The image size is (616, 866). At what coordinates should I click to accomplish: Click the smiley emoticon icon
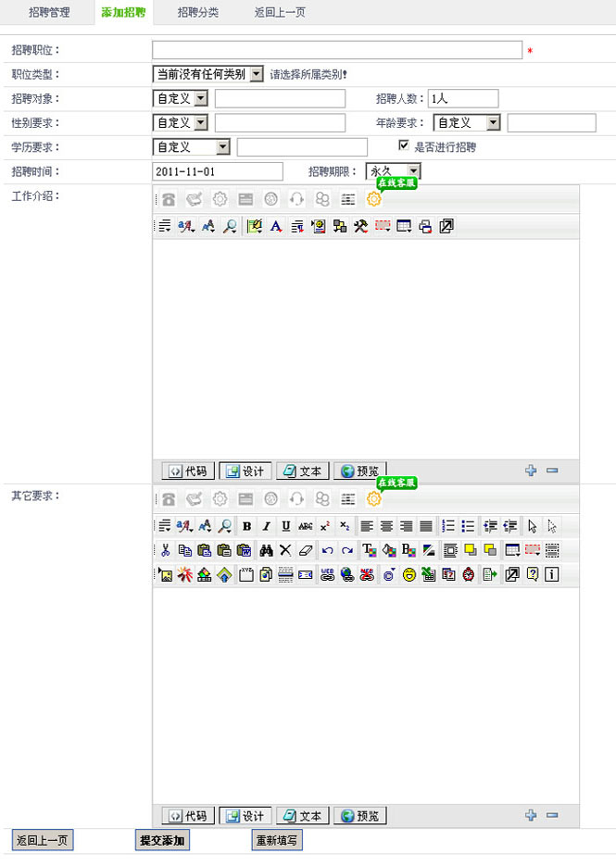click(x=409, y=574)
